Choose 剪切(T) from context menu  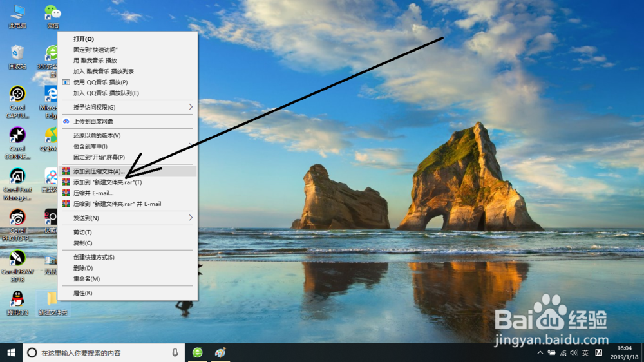pos(128,232)
